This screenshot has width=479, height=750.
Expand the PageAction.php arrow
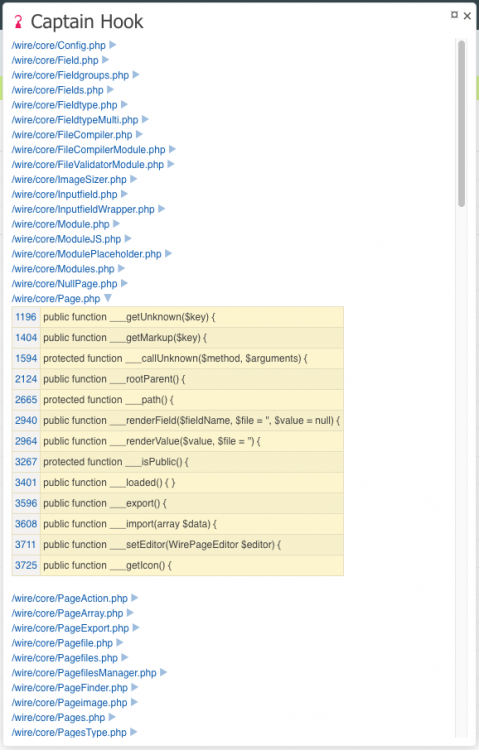coord(134,598)
